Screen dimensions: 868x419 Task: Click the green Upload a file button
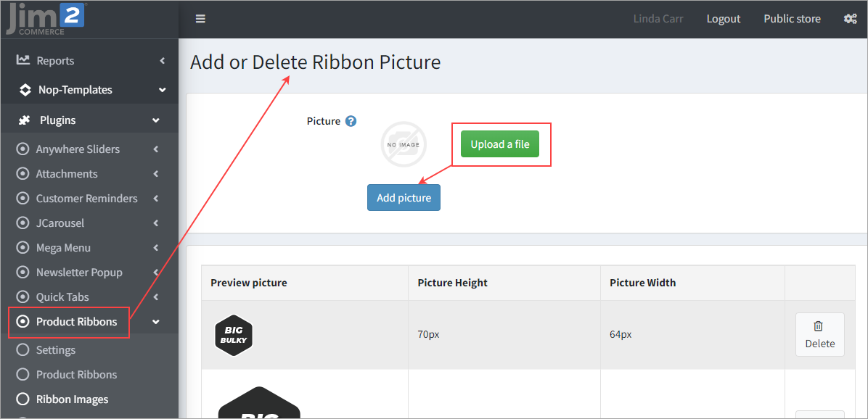pyautogui.click(x=500, y=144)
